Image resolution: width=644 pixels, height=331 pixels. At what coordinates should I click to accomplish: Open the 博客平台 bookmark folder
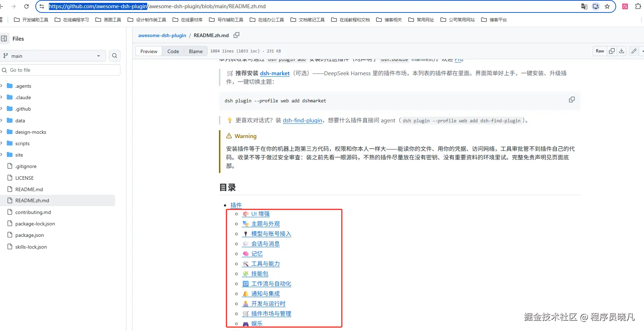pyautogui.click(x=494, y=20)
